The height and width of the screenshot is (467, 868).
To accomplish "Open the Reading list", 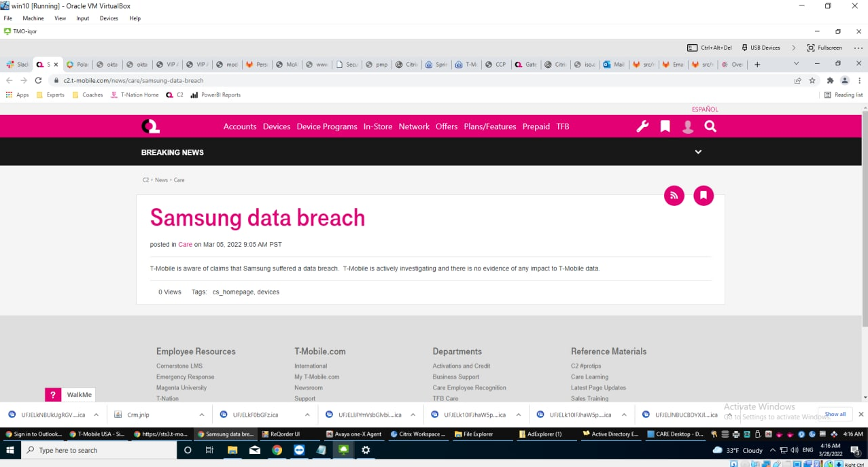I will click(844, 95).
